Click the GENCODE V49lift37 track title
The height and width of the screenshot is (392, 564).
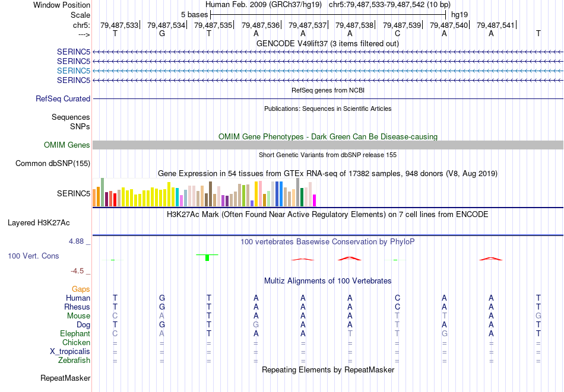point(328,43)
